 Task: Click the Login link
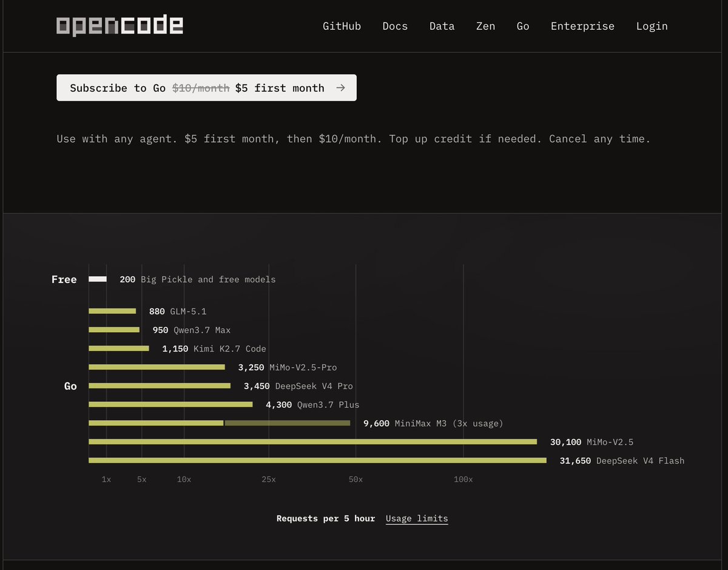(x=652, y=26)
